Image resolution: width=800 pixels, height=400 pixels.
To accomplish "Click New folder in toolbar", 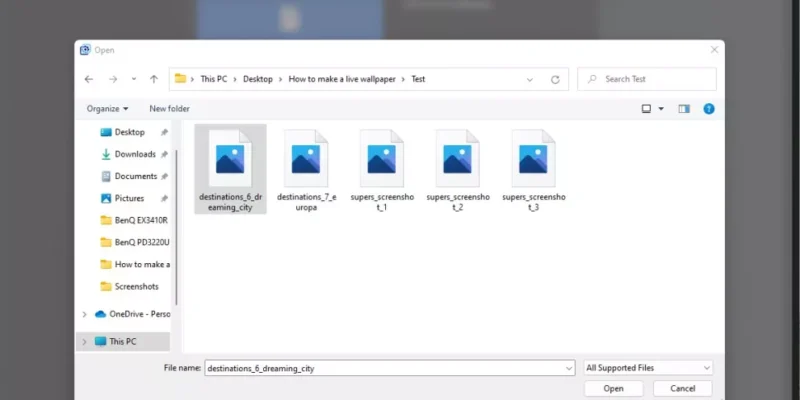I will (169, 108).
